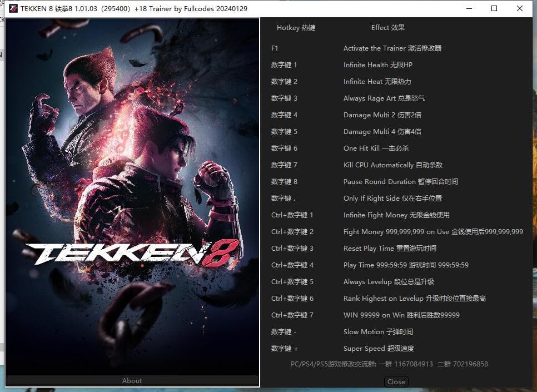This screenshot has height=392, width=537.
Task: Select 'Pause Round Duration' row
Action: pos(401,182)
